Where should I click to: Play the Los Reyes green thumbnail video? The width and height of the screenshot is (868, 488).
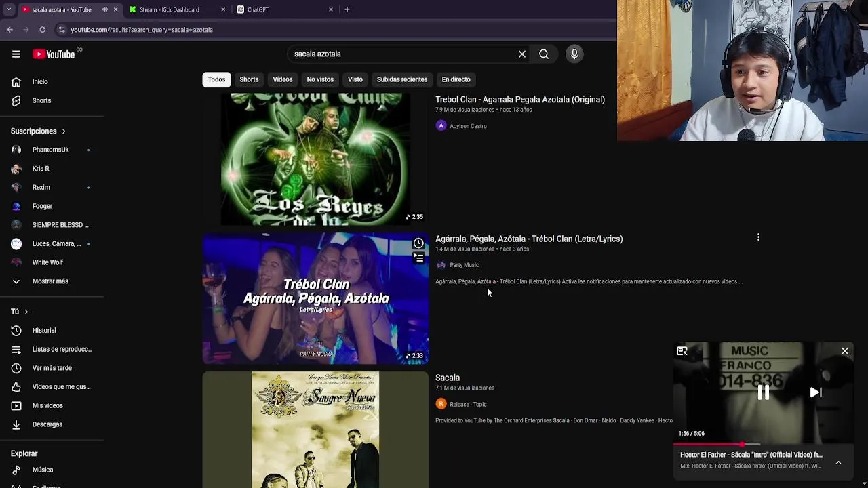(315, 159)
